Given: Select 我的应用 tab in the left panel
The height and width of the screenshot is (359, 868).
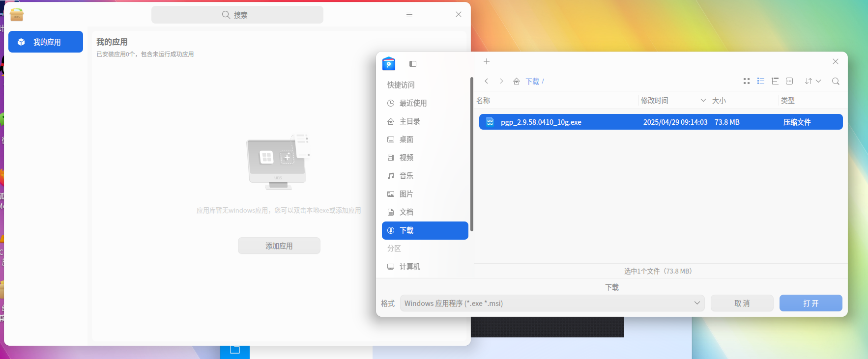Looking at the screenshot, I should [x=46, y=42].
